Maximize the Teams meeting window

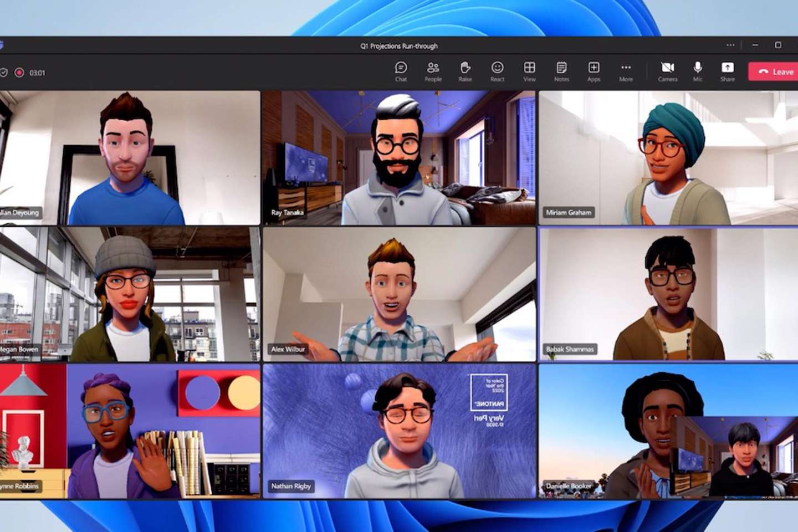point(778,45)
